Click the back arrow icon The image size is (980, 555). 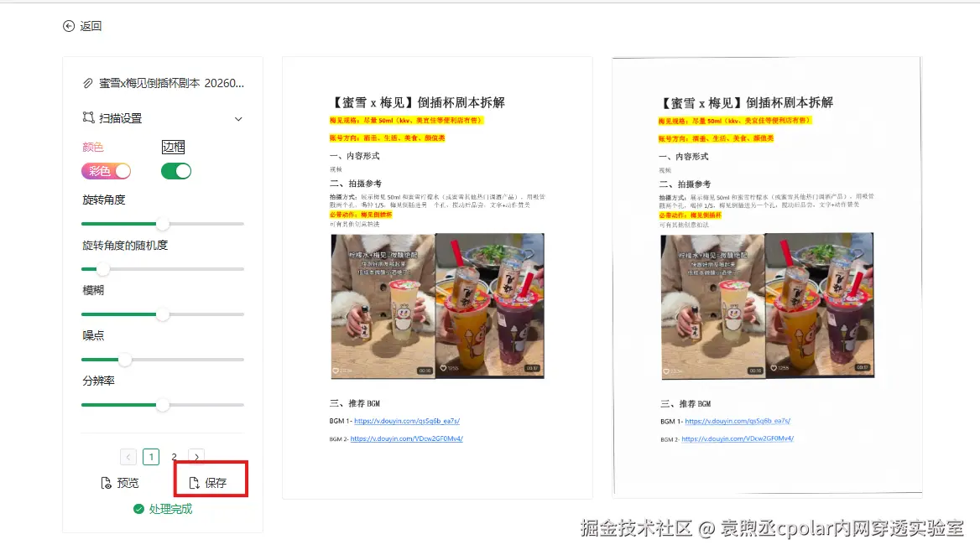69,26
